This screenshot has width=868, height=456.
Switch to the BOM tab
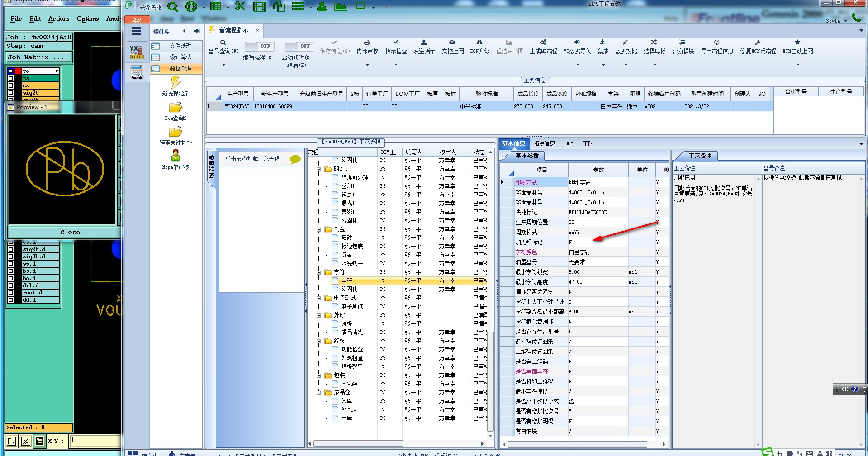[x=569, y=143]
